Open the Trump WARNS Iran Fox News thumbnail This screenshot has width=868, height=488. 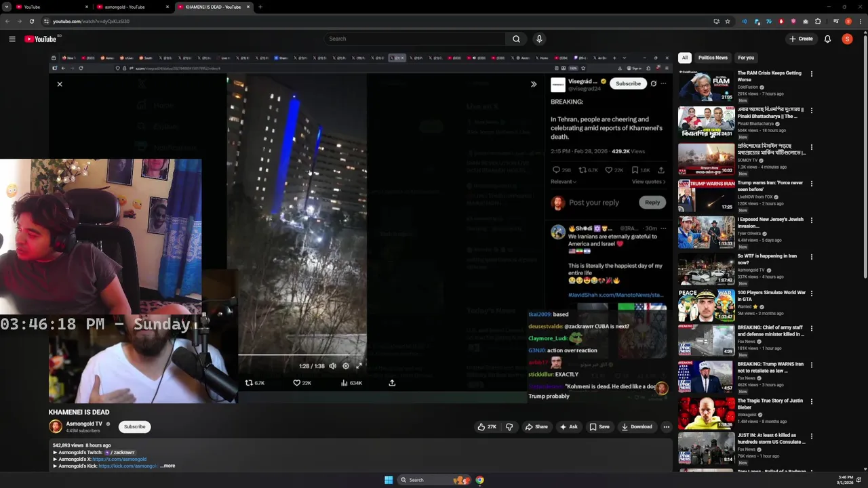[x=706, y=377]
